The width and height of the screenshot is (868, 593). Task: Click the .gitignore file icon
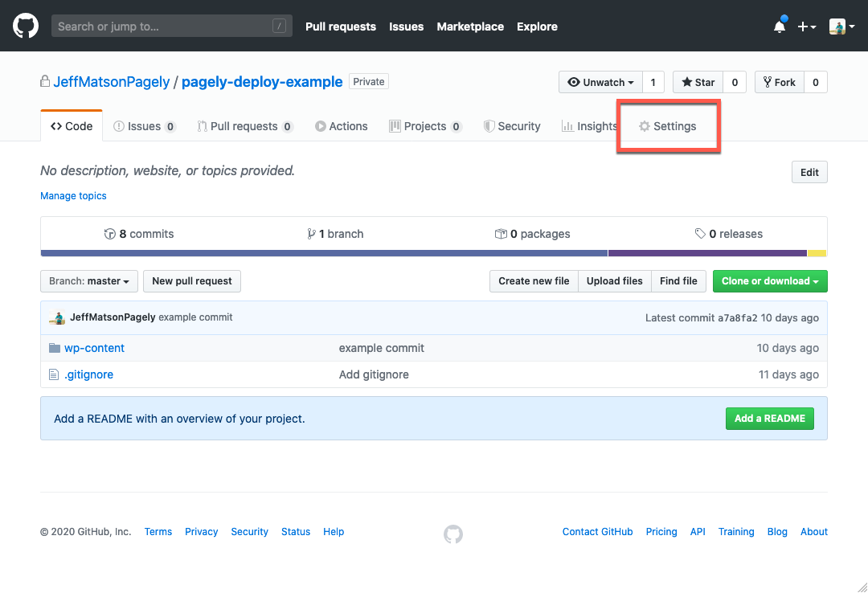pos(54,375)
